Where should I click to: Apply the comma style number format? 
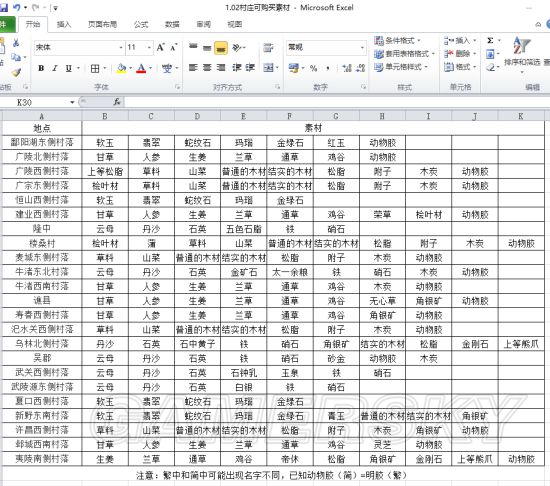(328, 68)
